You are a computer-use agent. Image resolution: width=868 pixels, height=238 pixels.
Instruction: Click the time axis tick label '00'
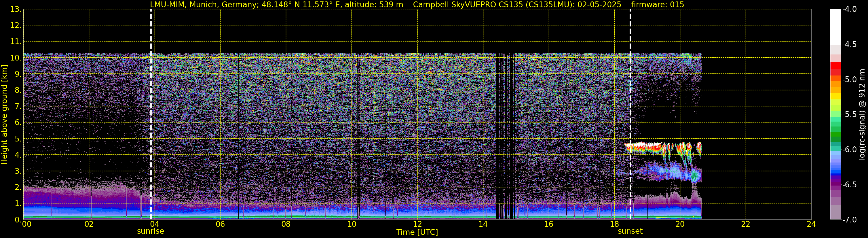click(26, 224)
